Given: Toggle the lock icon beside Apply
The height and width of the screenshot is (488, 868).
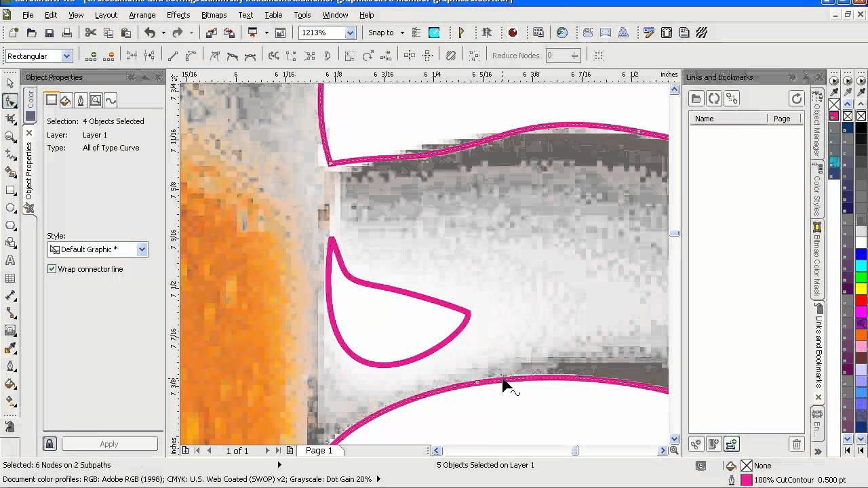Looking at the screenshot, I should [x=50, y=444].
